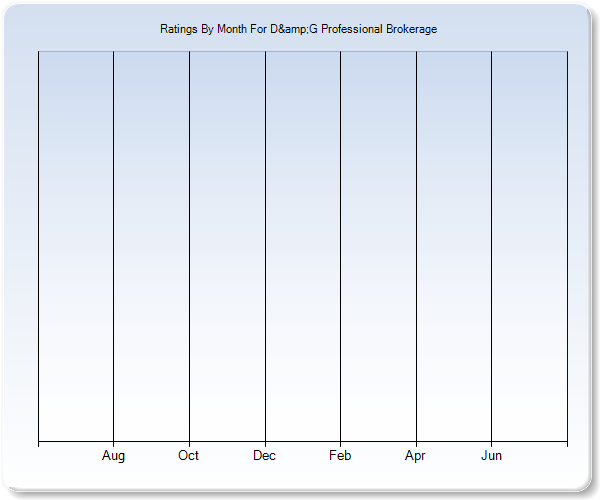Select the 'Aug' axis label
This screenshot has width=600, height=500.
pyautogui.click(x=113, y=456)
